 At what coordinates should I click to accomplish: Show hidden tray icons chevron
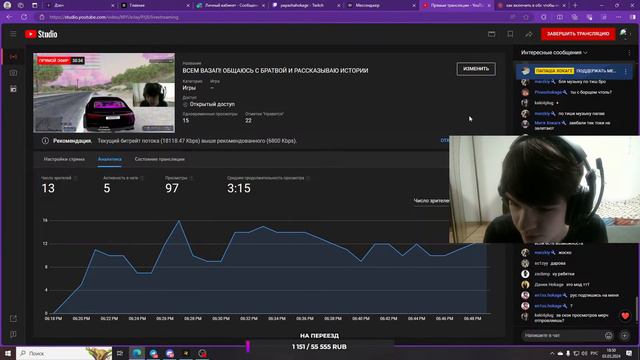click(552, 353)
